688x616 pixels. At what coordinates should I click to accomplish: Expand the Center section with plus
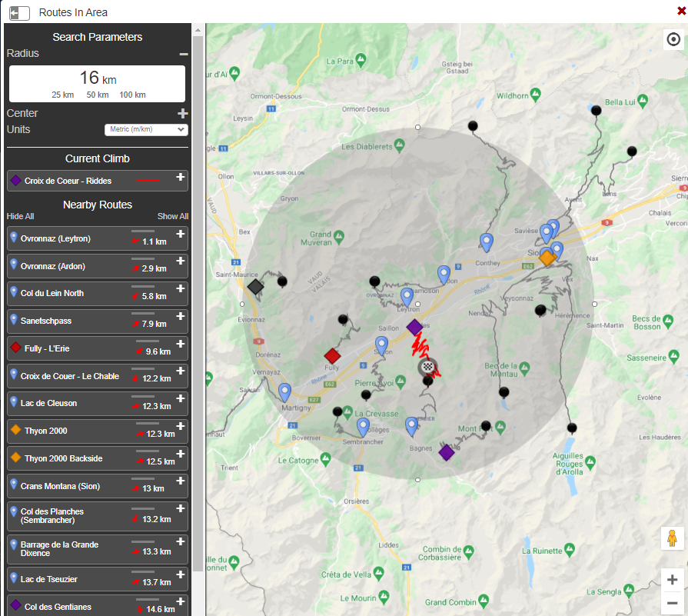[182, 113]
